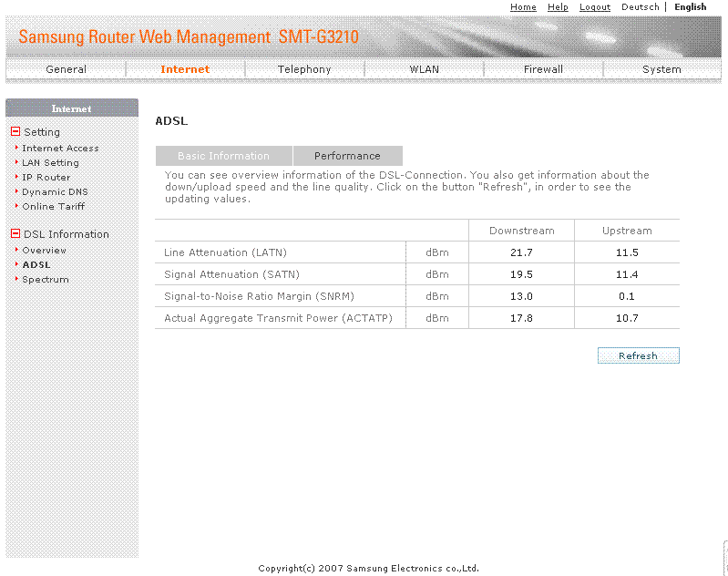The width and height of the screenshot is (728, 576).
Task: Open the WLAN top menu
Action: pyautogui.click(x=424, y=69)
